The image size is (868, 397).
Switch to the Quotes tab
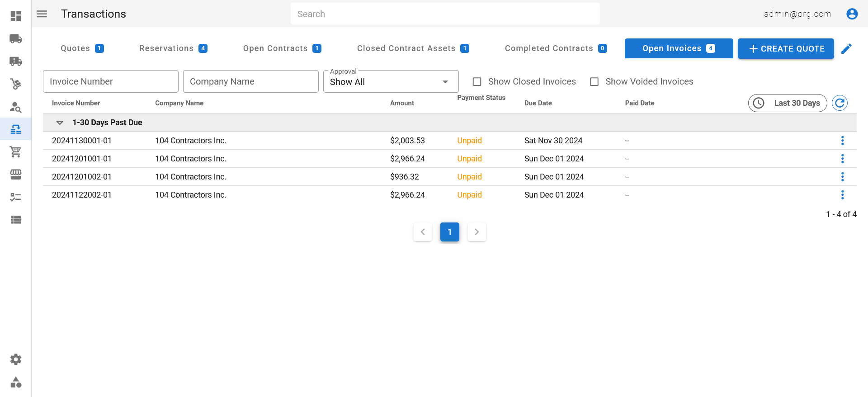82,48
